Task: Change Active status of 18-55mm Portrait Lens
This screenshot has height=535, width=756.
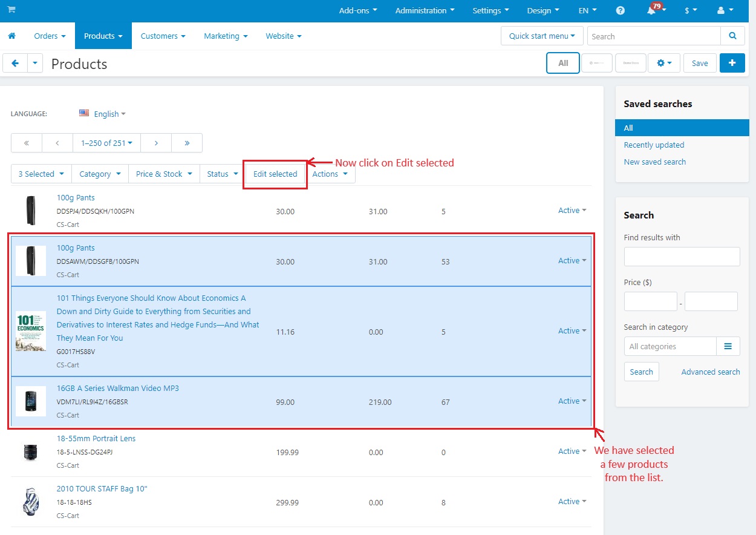Action: [x=572, y=451]
